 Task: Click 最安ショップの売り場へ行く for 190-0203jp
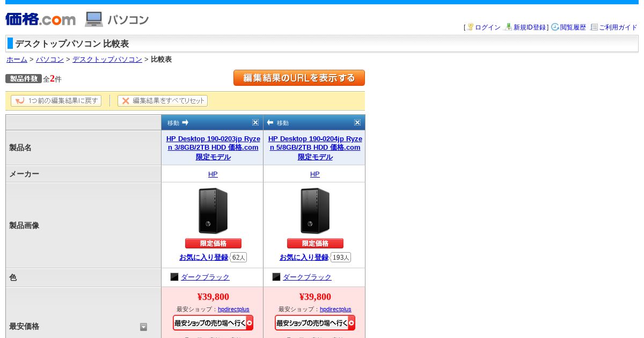click(x=213, y=323)
